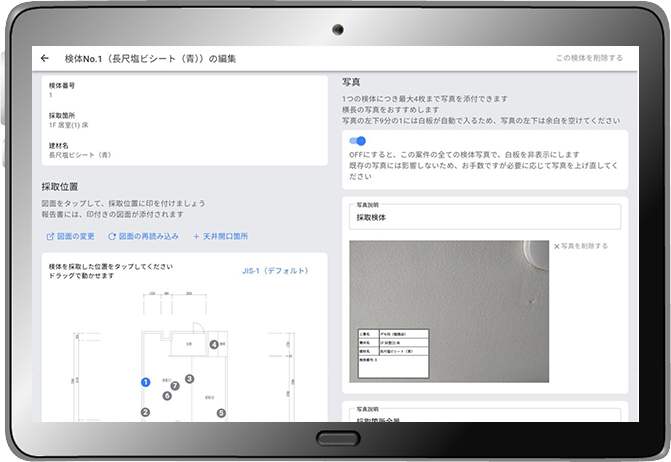Open the JIS-1（デフォルト） selector
The image size is (671, 462).
pos(275,271)
